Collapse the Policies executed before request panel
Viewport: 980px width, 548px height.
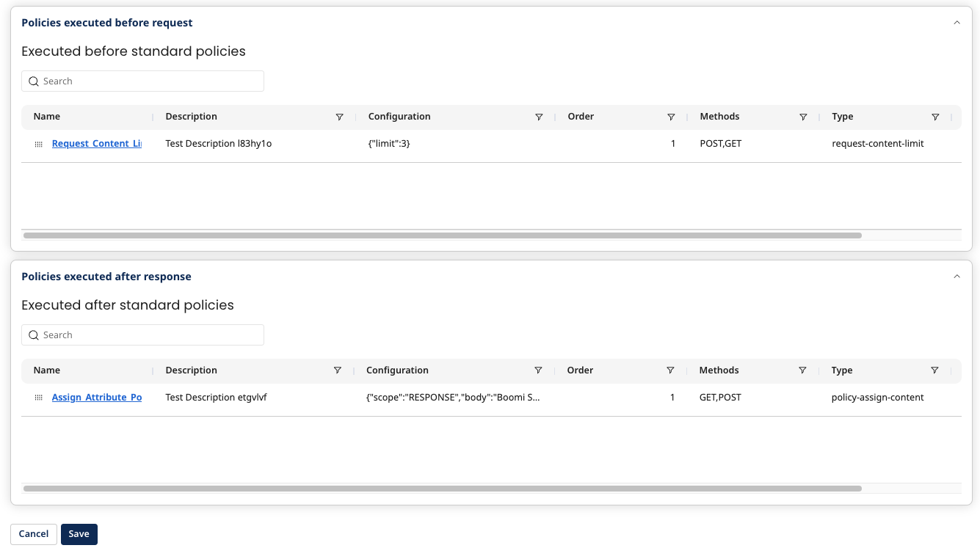[957, 22]
